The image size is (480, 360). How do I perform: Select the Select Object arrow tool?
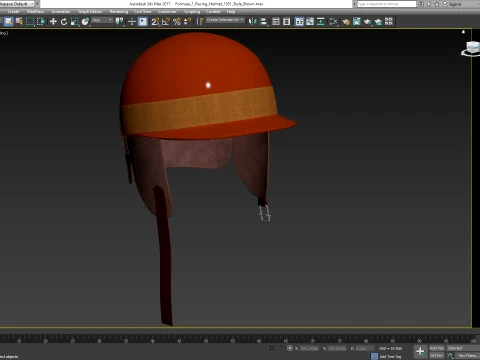coord(9,22)
